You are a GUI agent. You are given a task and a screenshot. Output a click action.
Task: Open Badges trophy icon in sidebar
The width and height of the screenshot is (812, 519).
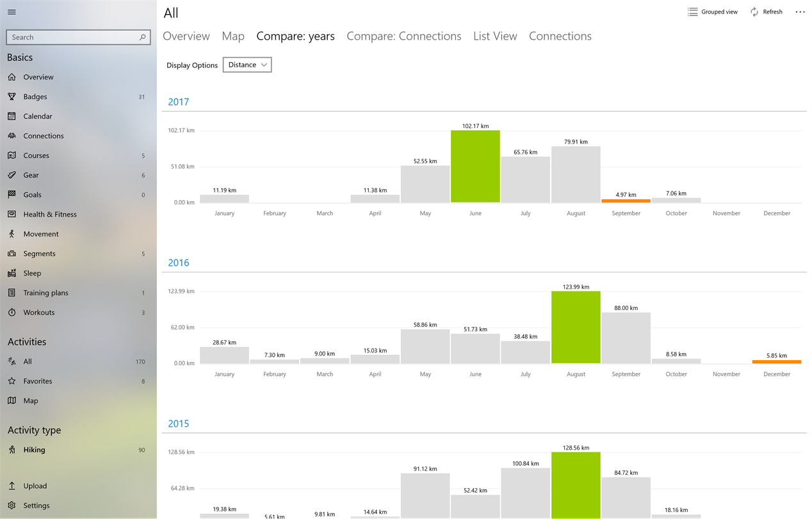coord(12,97)
